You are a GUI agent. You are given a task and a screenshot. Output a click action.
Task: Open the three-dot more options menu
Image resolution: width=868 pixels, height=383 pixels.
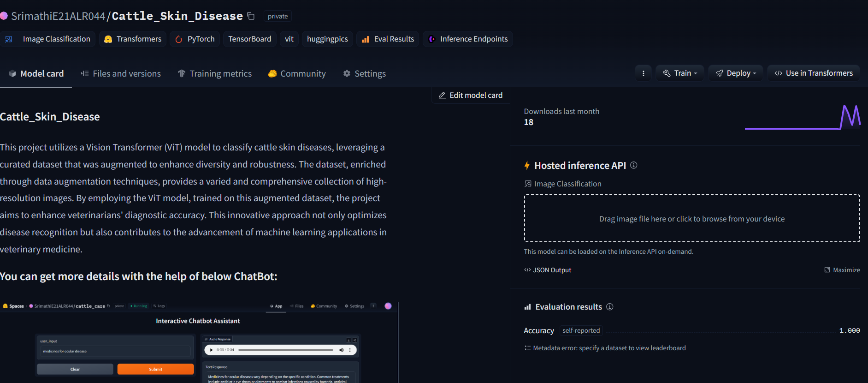point(643,73)
